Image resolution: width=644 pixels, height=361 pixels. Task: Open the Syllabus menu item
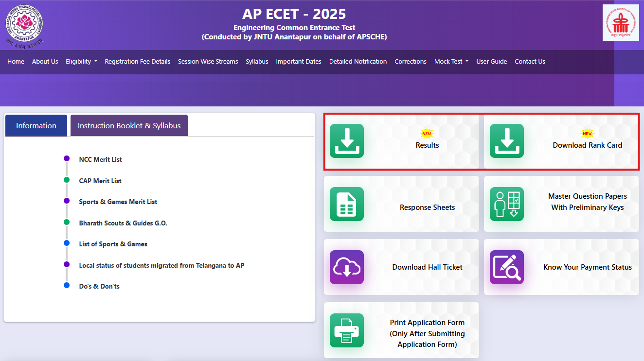(x=257, y=61)
